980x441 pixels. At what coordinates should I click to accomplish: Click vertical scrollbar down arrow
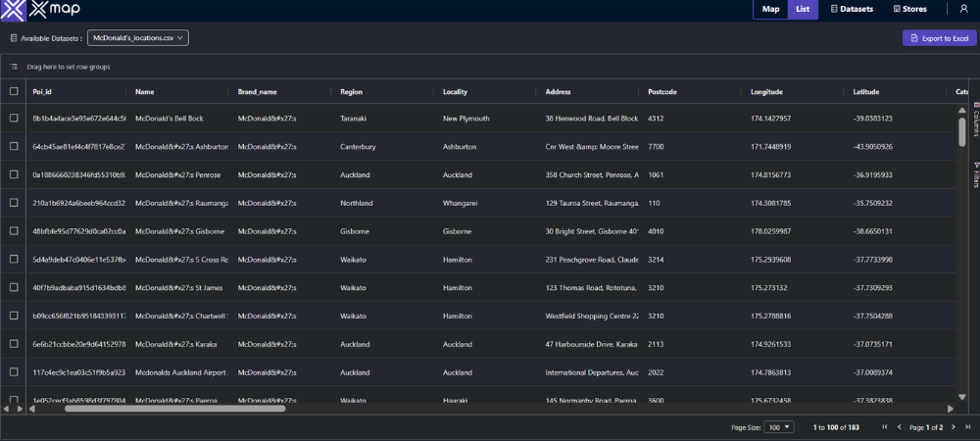962,397
